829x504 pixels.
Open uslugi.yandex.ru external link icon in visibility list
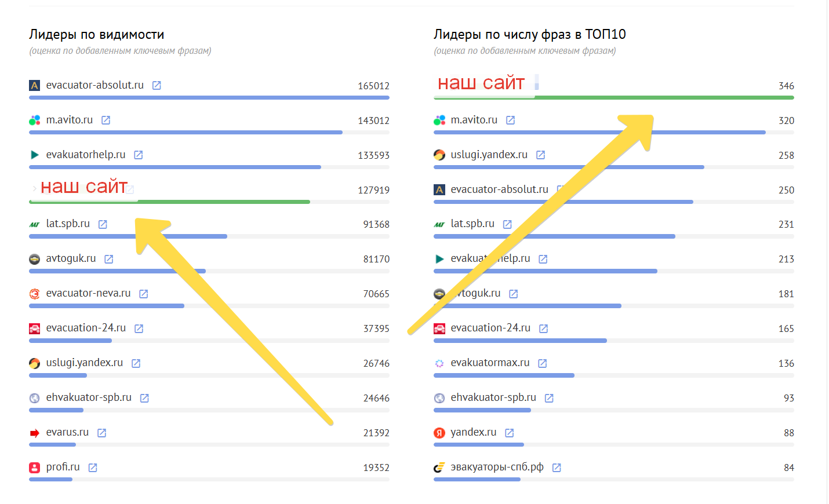tap(136, 363)
